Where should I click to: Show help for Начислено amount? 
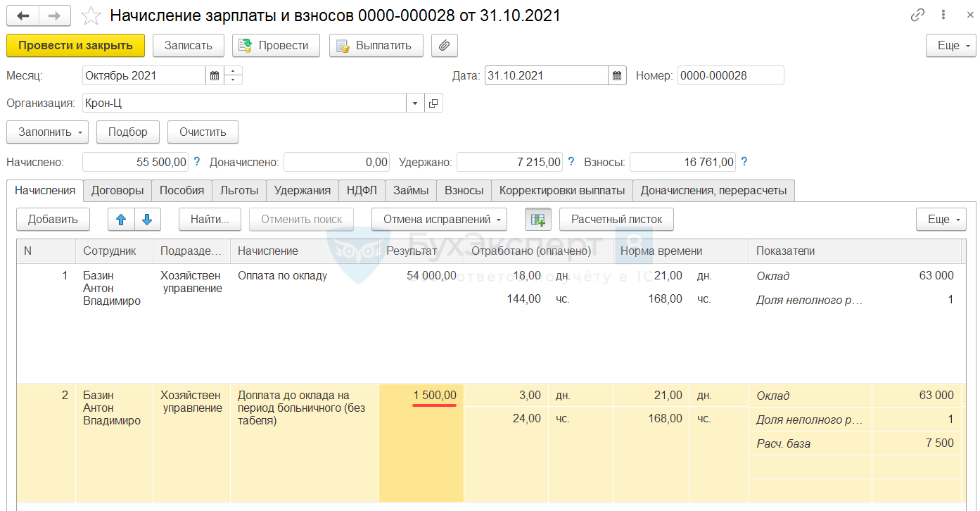point(197,162)
